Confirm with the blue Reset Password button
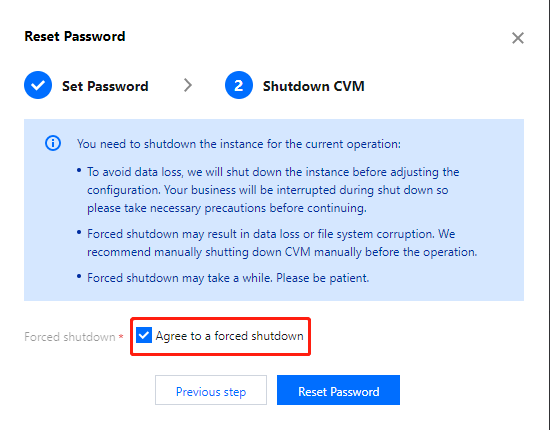The width and height of the screenshot is (550, 430). [338, 390]
